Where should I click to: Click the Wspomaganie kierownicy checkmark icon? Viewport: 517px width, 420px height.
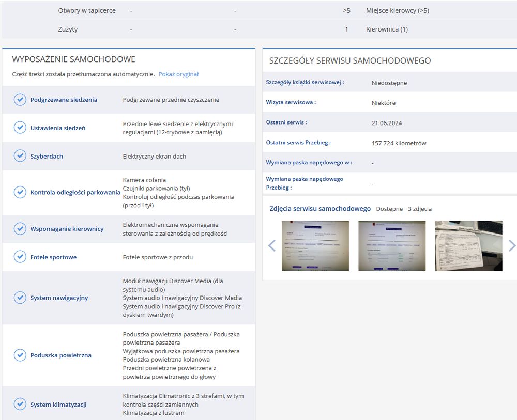coord(20,229)
